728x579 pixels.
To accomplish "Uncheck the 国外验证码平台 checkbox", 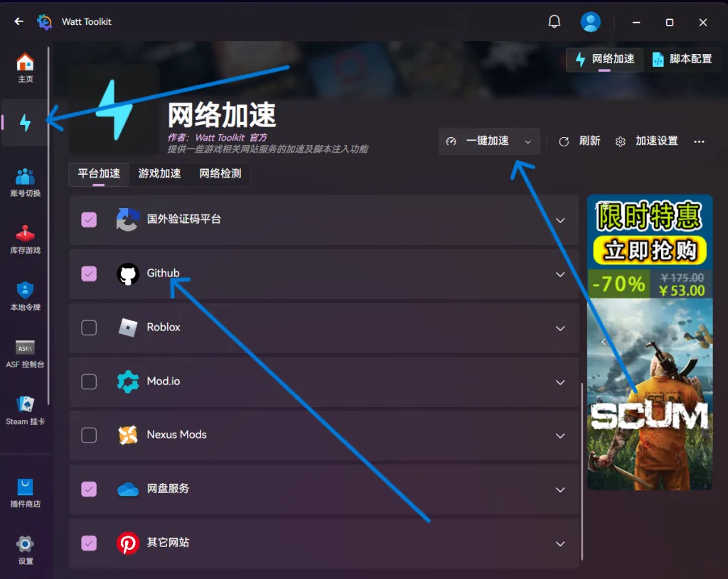I will 89,220.
